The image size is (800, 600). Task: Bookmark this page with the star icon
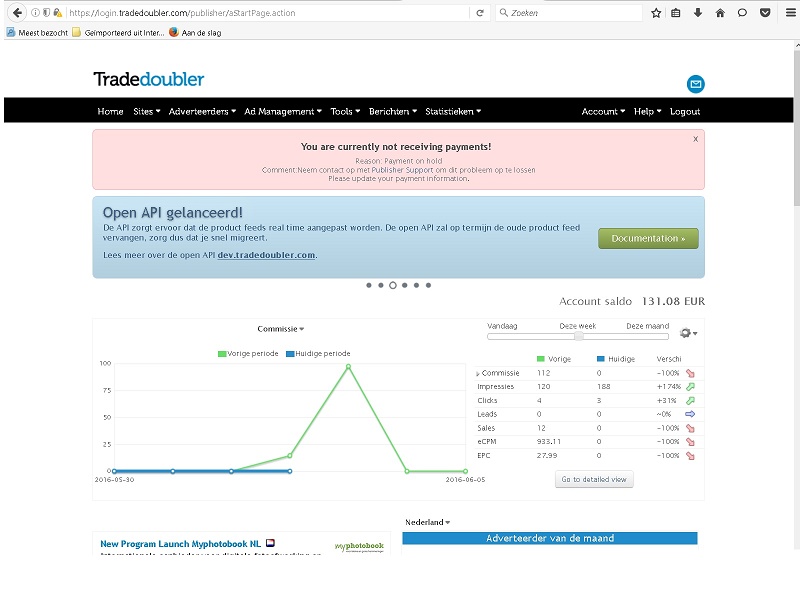656,13
